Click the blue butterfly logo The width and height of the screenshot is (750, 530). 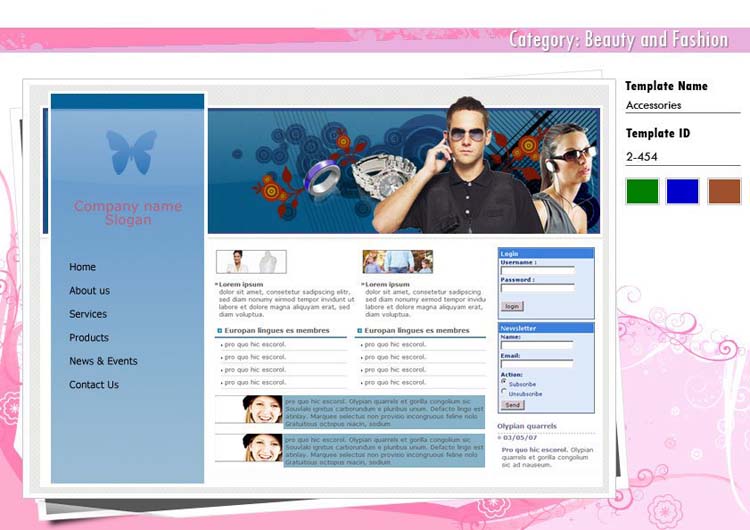[x=131, y=152]
